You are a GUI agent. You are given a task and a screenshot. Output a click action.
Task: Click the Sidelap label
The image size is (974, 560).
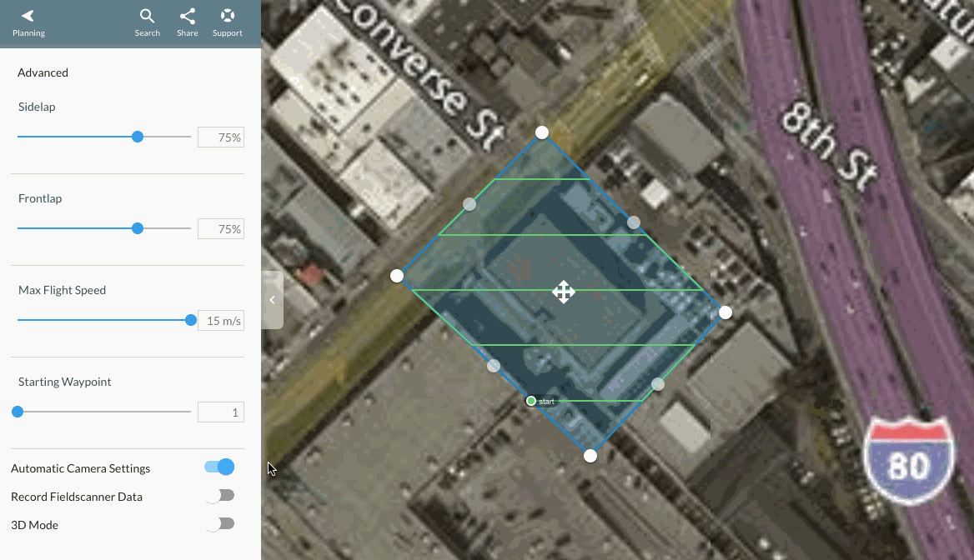(37, 107)
